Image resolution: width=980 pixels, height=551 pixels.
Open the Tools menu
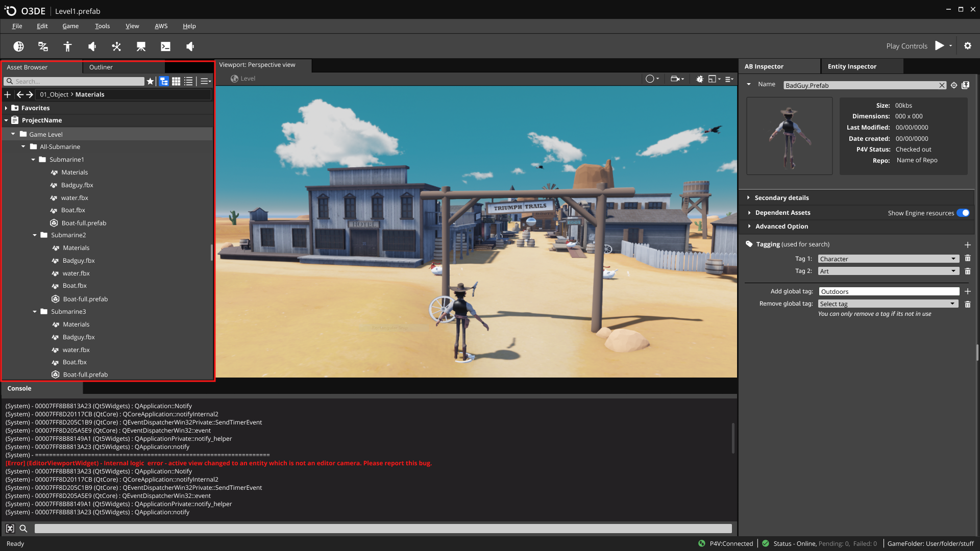(102, 26)
